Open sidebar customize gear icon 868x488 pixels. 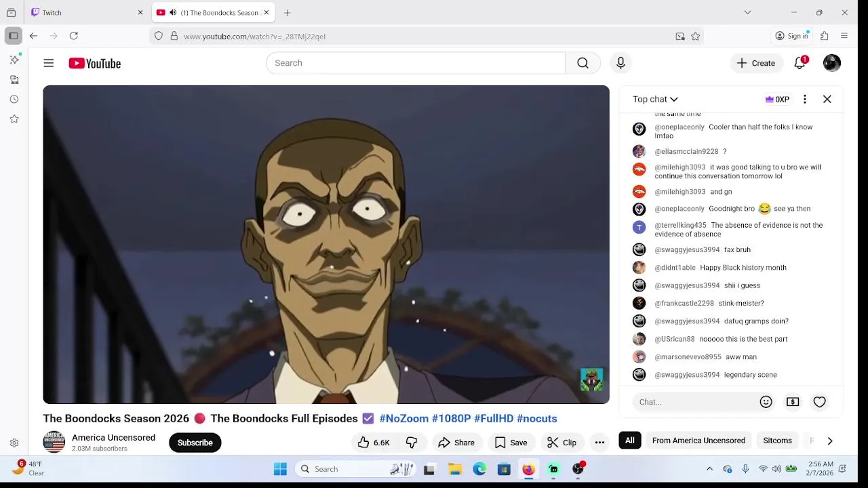[x=14, y=443]
